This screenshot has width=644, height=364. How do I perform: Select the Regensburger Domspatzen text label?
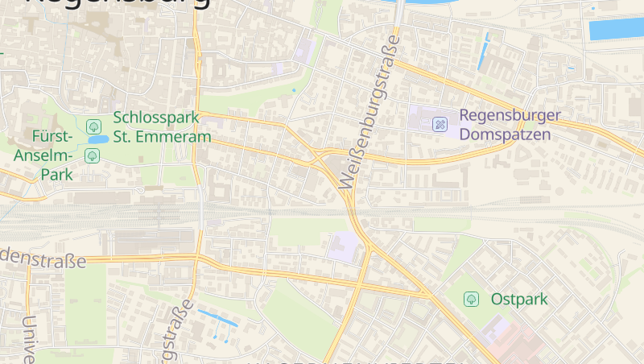point(510,125)
